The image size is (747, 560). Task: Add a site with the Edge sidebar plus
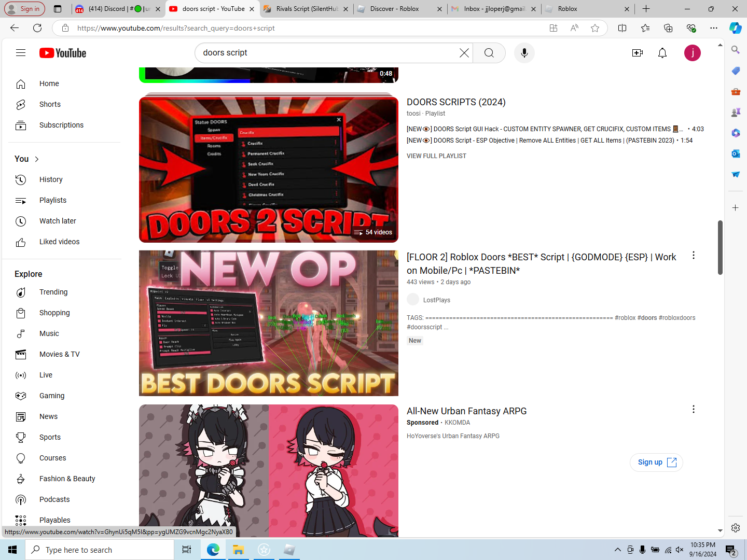click(736, 208)
